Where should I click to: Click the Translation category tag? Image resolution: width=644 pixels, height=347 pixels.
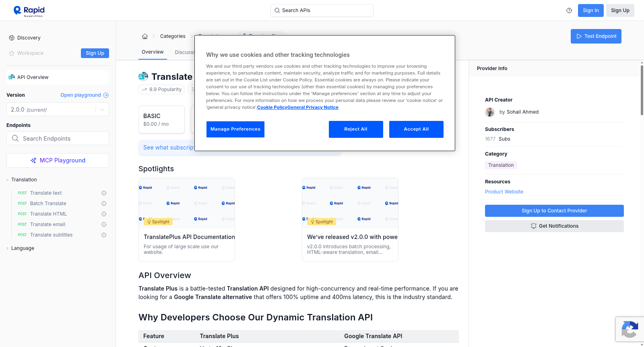coord(501,165)
